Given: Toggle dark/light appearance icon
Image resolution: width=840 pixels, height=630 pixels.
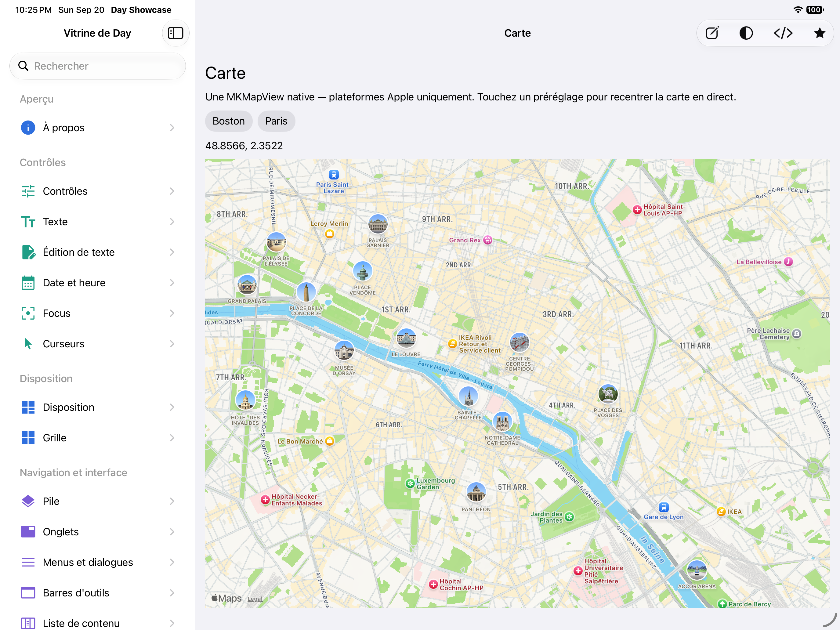Looking at the screenshot, I should point(746,33).
